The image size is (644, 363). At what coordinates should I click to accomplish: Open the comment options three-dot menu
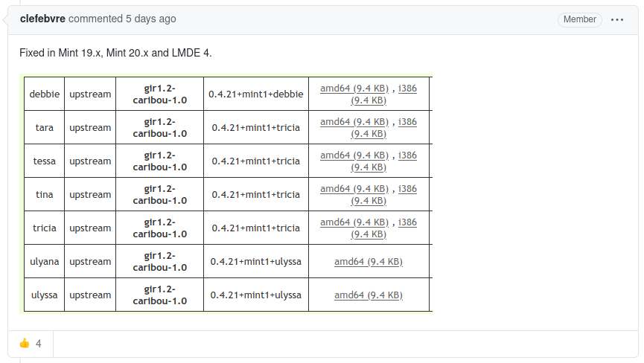[617, 19]
